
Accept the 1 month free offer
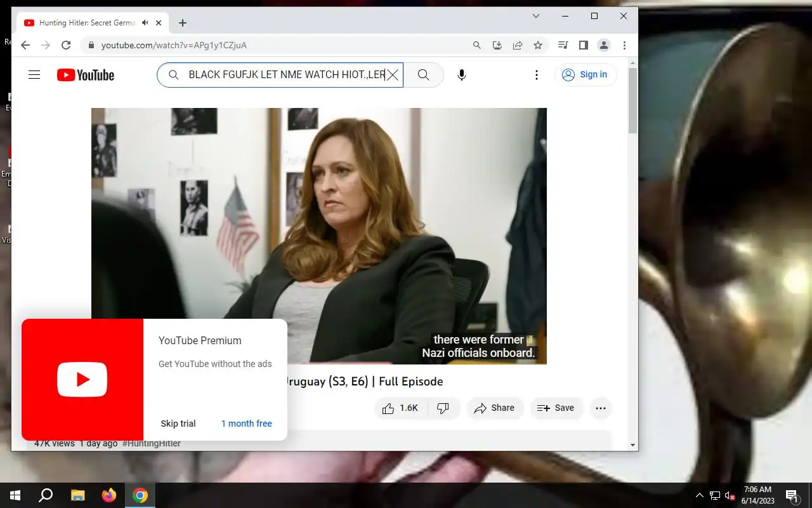coord(247,424)
